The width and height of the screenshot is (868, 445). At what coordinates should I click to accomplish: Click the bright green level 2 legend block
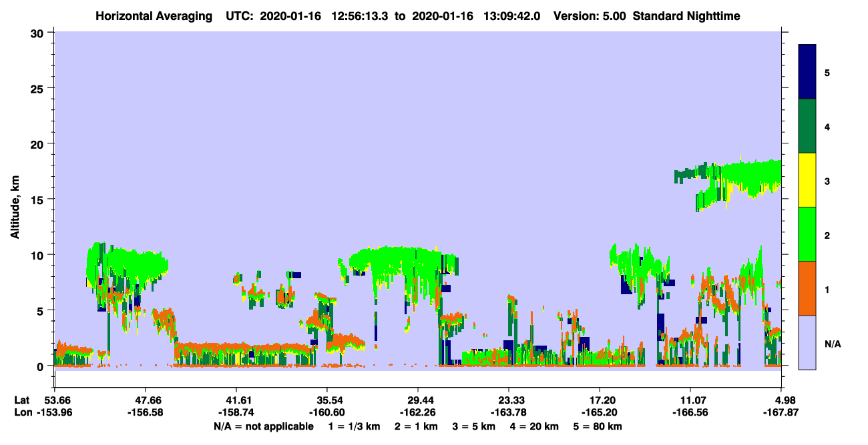point(807,234)
